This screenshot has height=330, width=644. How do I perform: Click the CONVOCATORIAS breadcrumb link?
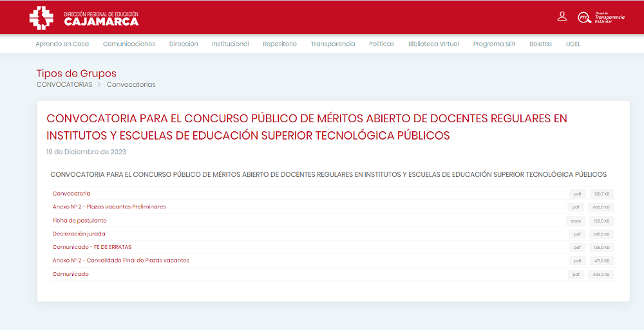point(64,84)
